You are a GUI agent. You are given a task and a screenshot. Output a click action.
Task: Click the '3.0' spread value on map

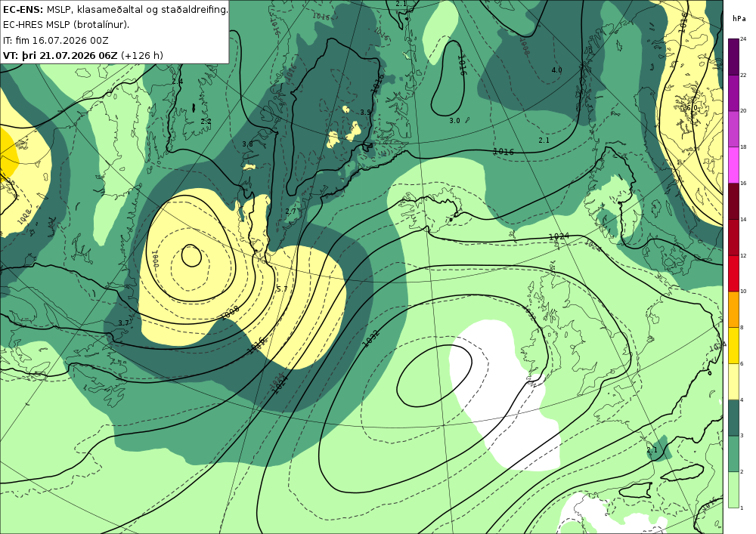[x=454, y=121]
